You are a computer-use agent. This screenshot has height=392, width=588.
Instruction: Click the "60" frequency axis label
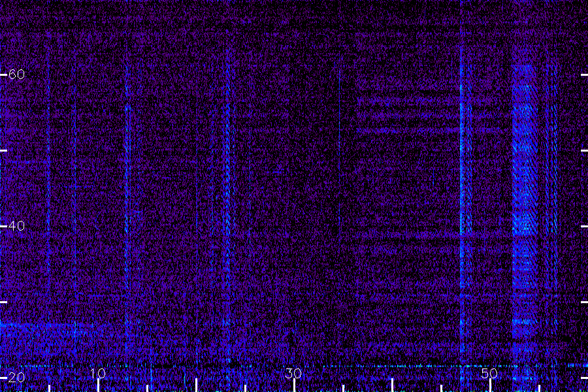[16, 74]
